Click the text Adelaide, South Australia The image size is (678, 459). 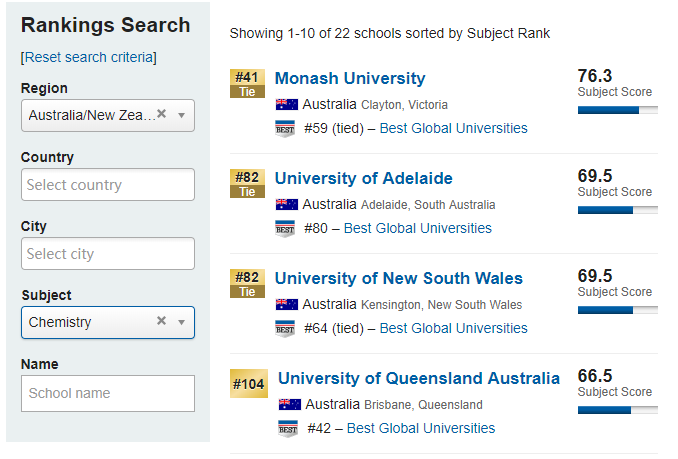pyautogui.click(x=428, y=205)
